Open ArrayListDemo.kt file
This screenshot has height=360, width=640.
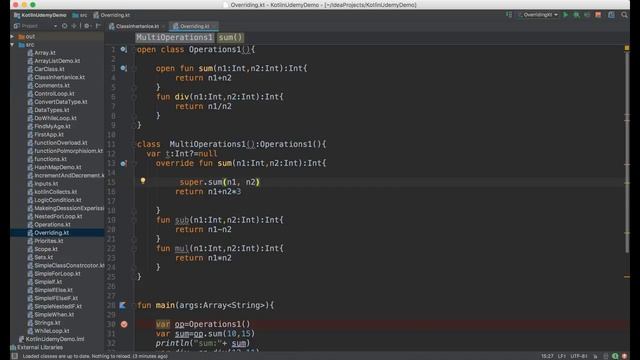click(53, 61)
